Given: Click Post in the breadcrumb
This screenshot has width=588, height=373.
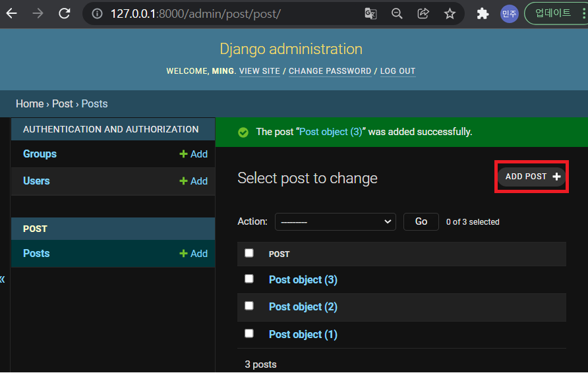Looking at the screenshot, I should pyautogui.click(x=62, y=104).
